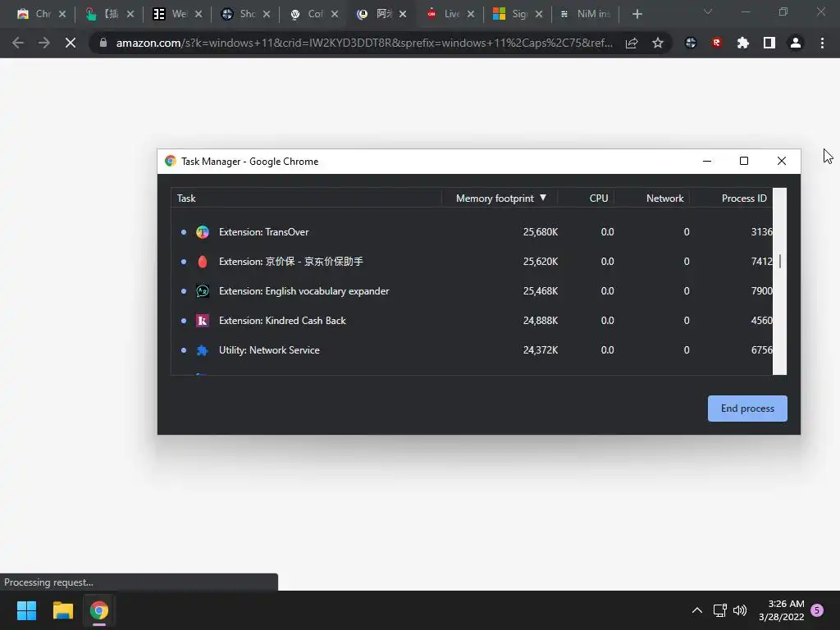Image resolution: width=840 pixels, height=630 pixels.
Task: Close the Task Manager window
Action: tap(782, 162)
